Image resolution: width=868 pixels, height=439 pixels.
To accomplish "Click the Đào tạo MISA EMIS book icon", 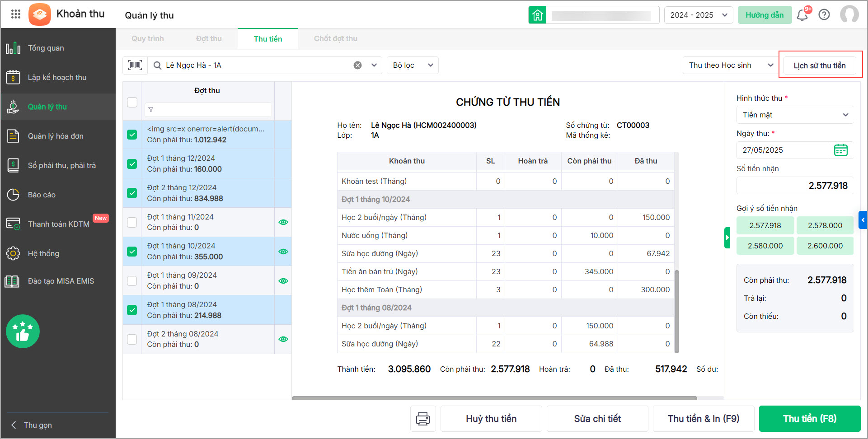I will coord(12,281).
